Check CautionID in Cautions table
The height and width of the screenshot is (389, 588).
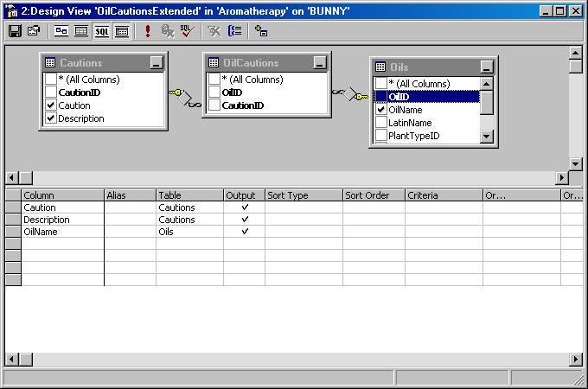click(x=51, y=92)
